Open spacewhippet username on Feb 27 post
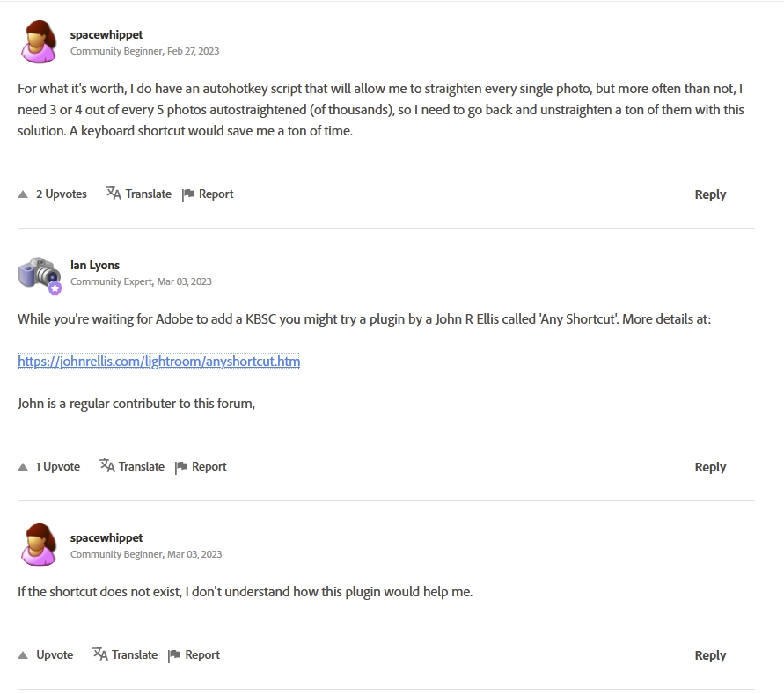This screenshot has width=784, height=694. pos(106,34)
